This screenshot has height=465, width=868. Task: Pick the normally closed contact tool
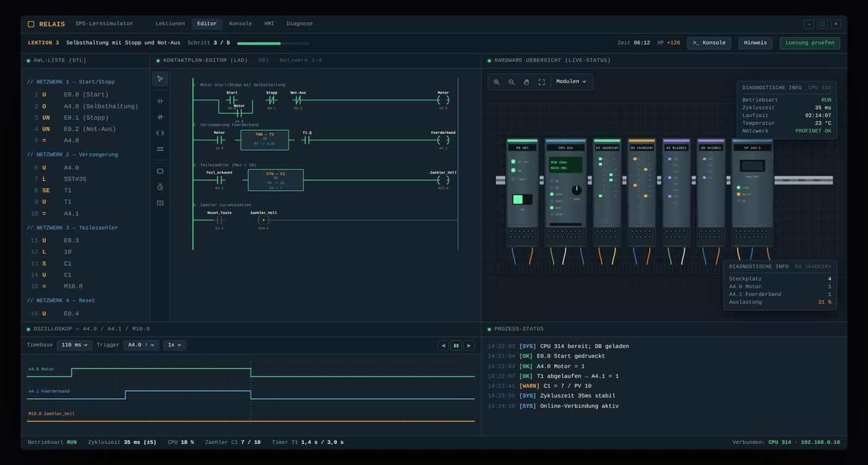[x=160, y=117]
